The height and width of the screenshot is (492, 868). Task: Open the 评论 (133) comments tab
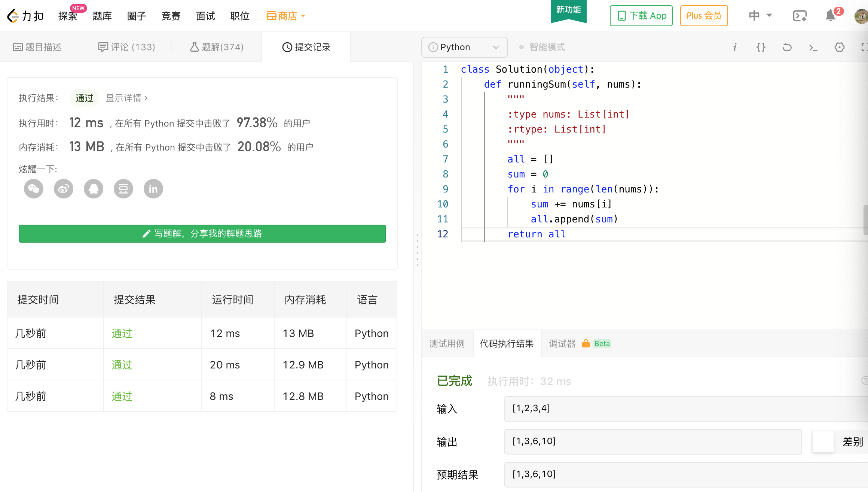tap(126, 47)
